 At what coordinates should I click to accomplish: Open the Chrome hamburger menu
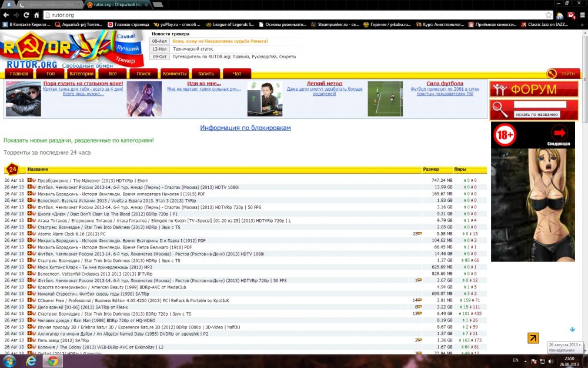pyautogui.click(x=582, y=15)
